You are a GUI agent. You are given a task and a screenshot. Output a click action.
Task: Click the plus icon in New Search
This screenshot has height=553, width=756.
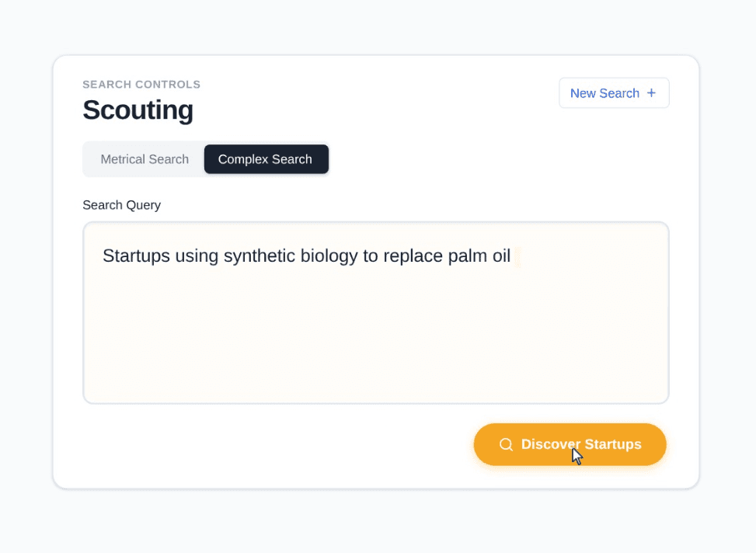(651, 93)
